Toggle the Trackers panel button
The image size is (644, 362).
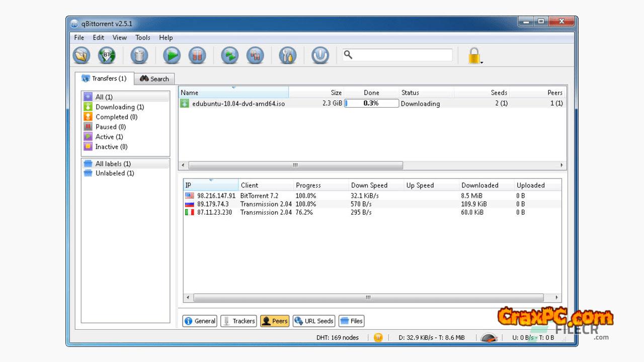[x=239, y=321]
